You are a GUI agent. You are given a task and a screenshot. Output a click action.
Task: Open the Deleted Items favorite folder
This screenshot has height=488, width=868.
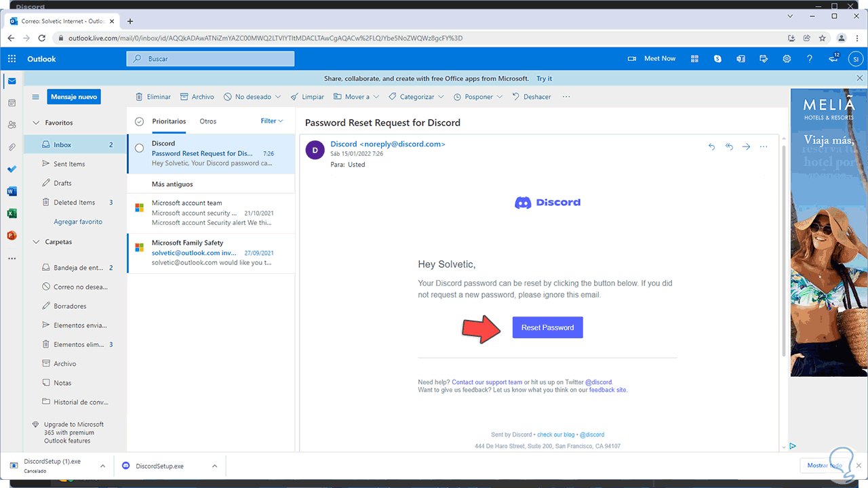point(75,202)
